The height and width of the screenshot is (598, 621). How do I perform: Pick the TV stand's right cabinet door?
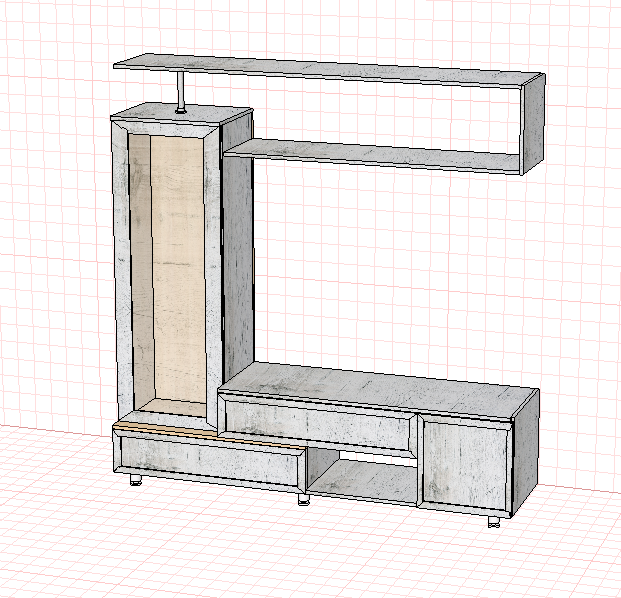click(x=464, y=463)
